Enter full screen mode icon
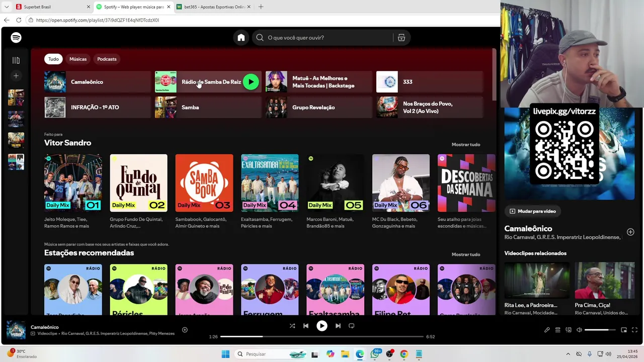 click(x=634, y=330)
